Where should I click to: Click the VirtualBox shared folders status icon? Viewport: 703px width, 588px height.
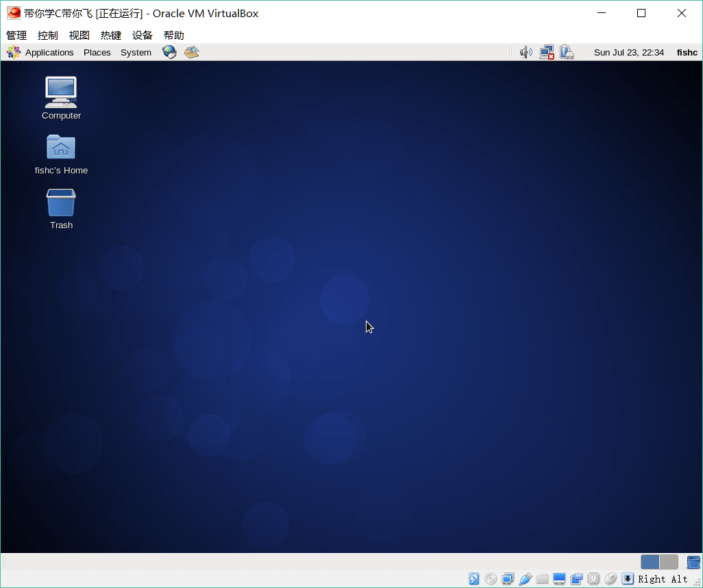point(543,579)
